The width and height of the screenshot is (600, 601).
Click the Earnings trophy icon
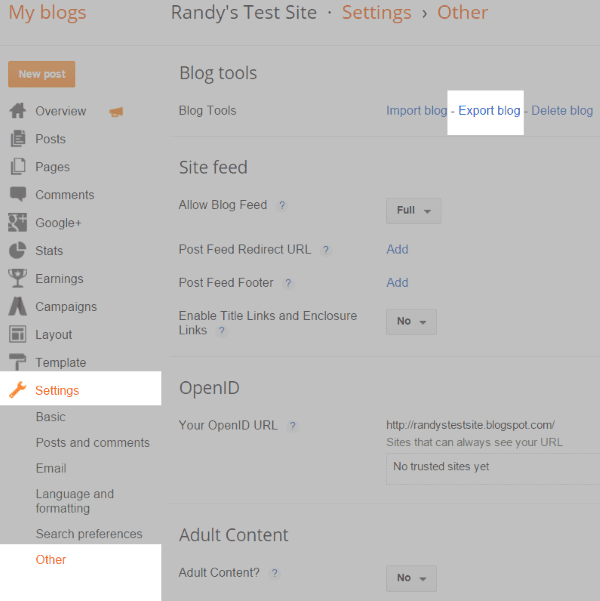point(17,278)
